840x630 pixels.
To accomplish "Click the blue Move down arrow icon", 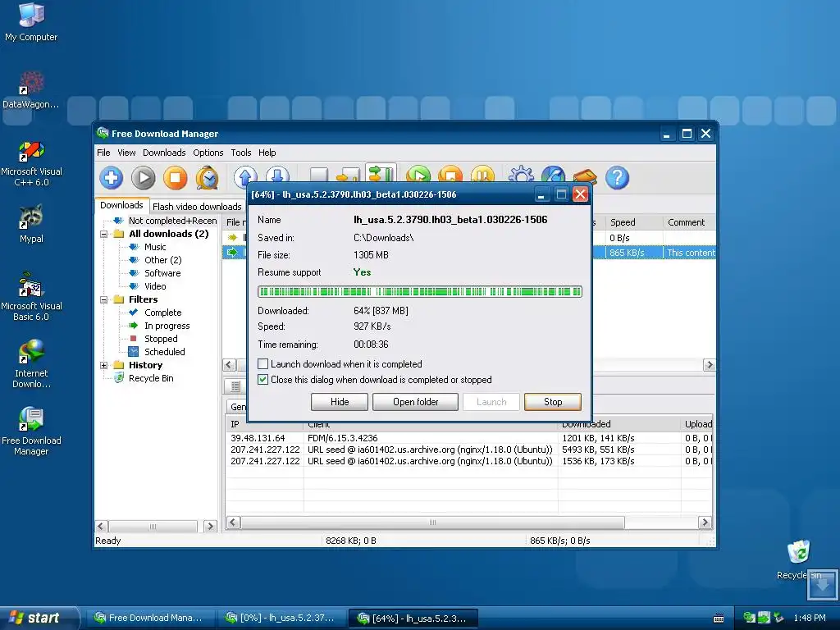I will click(x=277, y=176).
